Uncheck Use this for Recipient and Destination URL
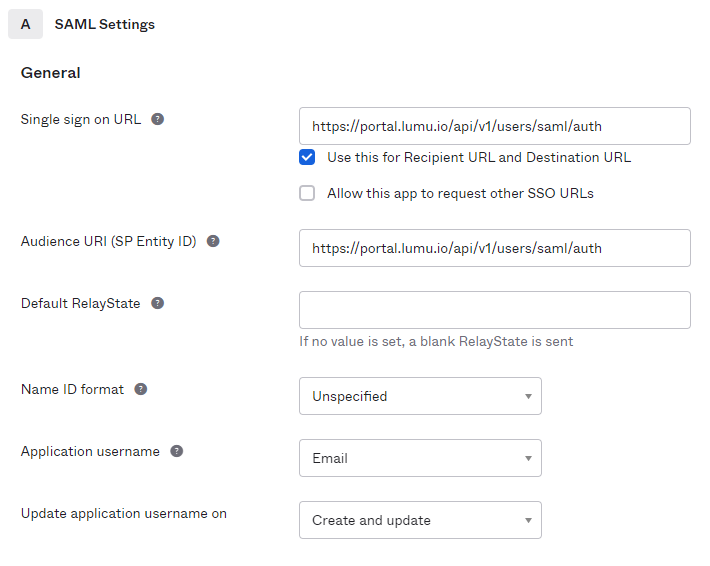 point(307,157)
